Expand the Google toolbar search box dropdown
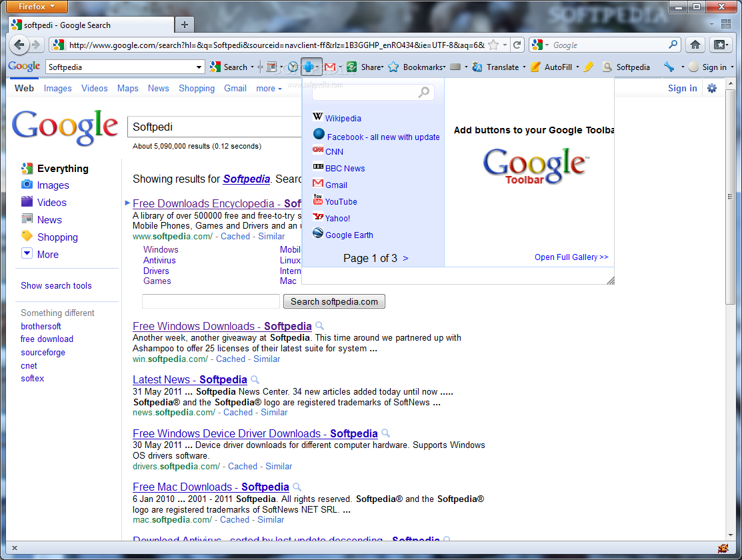Image resolution: width=742 pixels, height=560 pixels. pos(199,67)
